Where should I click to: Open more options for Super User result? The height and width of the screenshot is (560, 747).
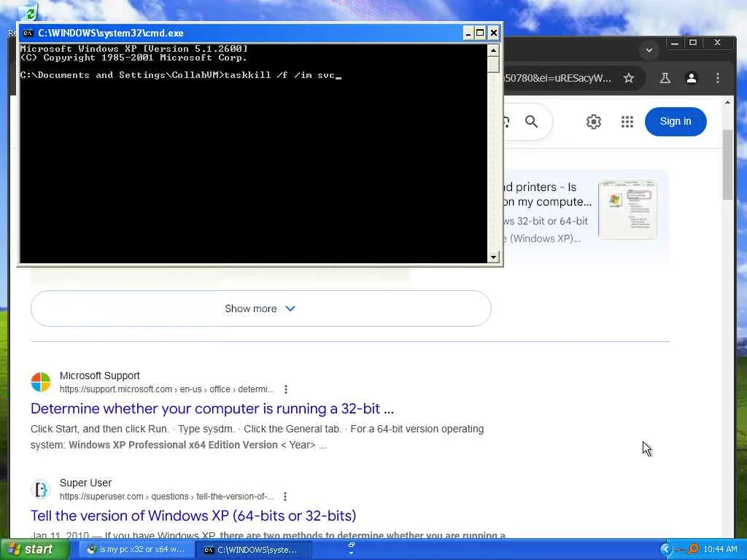[285, 497]
